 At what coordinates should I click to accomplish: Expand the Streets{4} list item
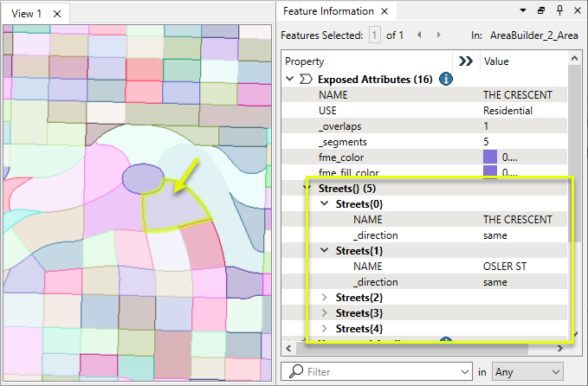[325, 328]
